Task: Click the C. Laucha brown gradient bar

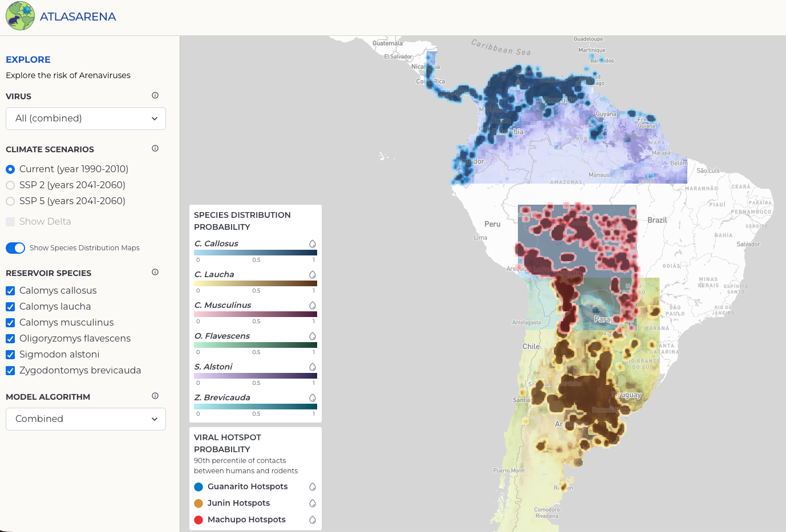Action: tap(256, 283)
